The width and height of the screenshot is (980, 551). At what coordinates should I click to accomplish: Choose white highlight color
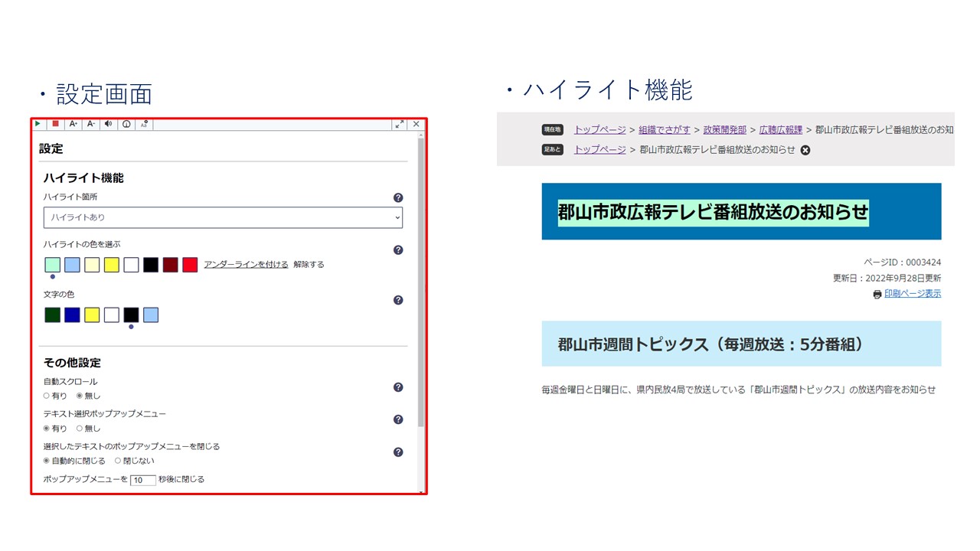pyautogui.click(x=131, y=265)
